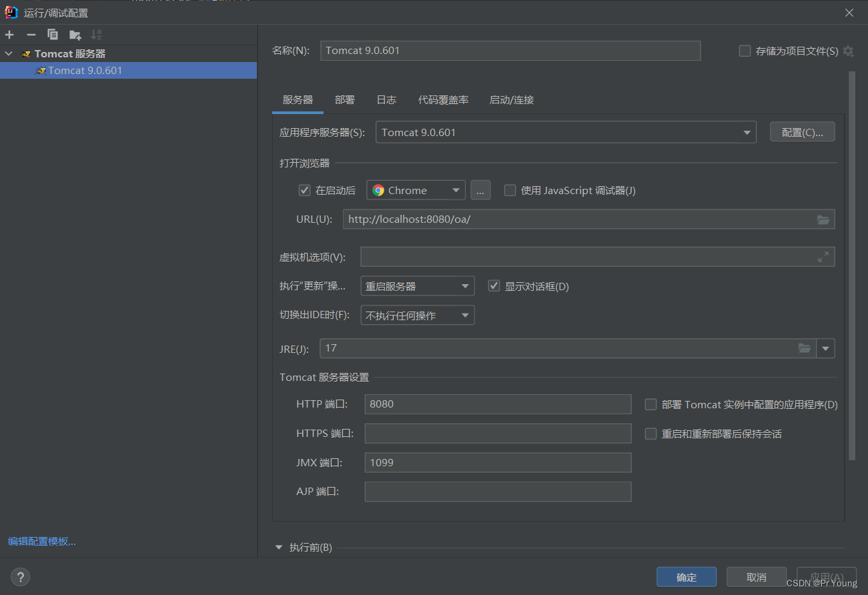Open the help question mark icon
Viewport: 868px width, 595px height.
coord(20,576)
